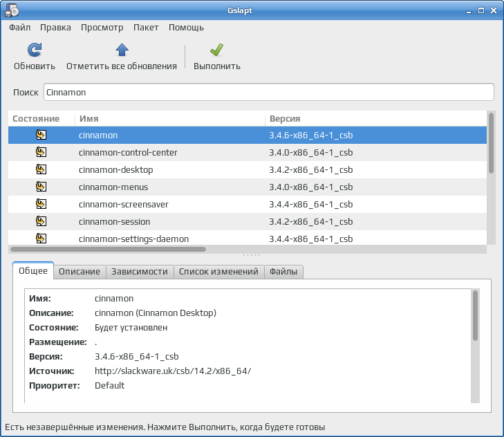Click status icon of cinnamon package row
This screenshot has height=437, width=504.
click(41, 135)
